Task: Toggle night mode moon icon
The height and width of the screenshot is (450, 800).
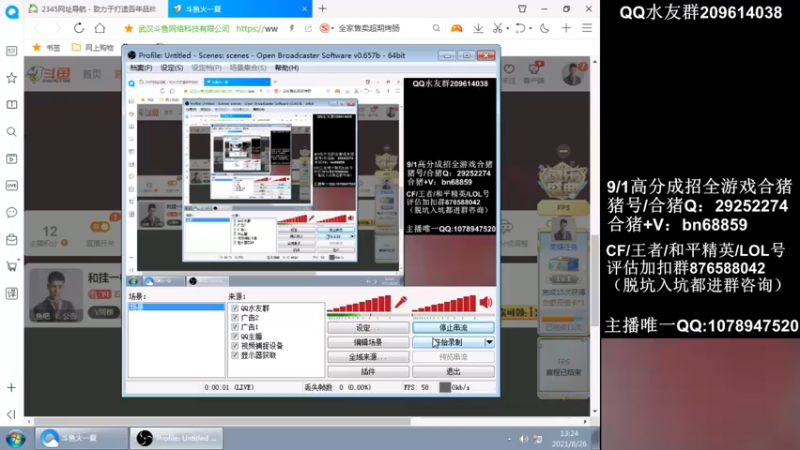Action: click(544, 29)
